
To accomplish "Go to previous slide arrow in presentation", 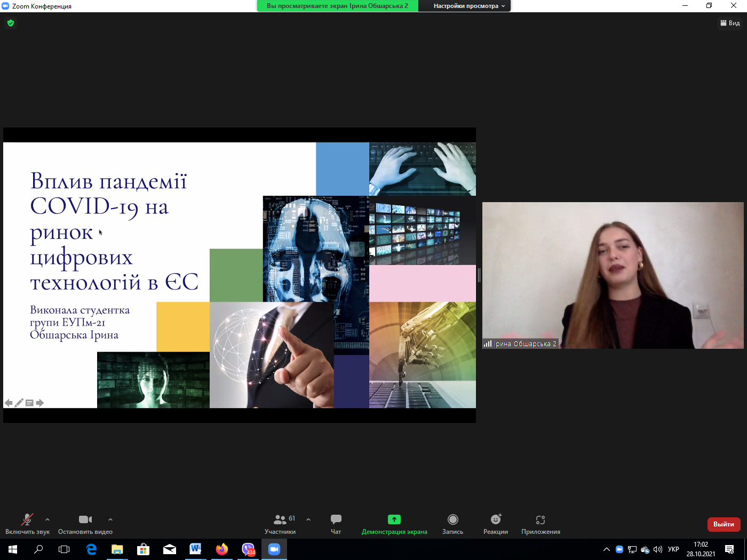I will tap(9, 403).
